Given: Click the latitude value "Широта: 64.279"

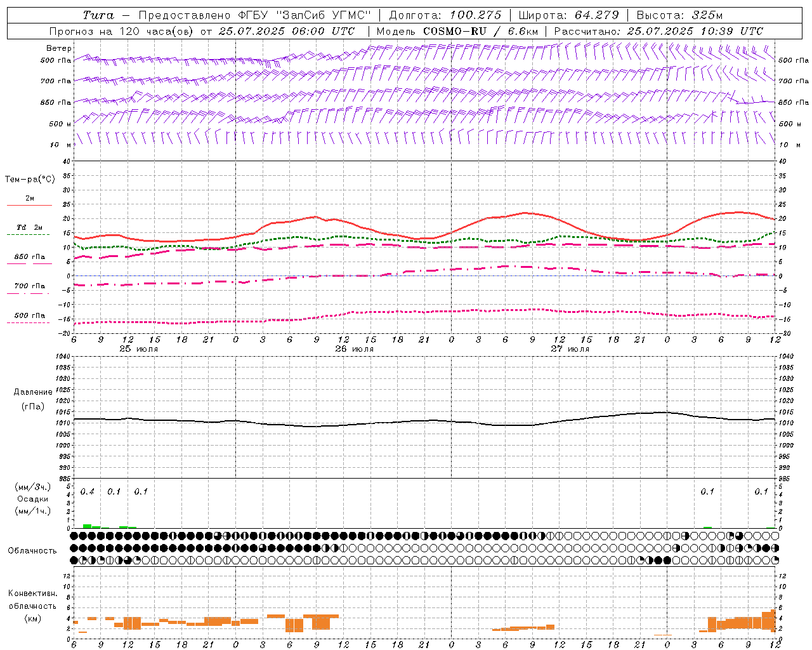Looking at the screenshot, I should pos(568,15).
